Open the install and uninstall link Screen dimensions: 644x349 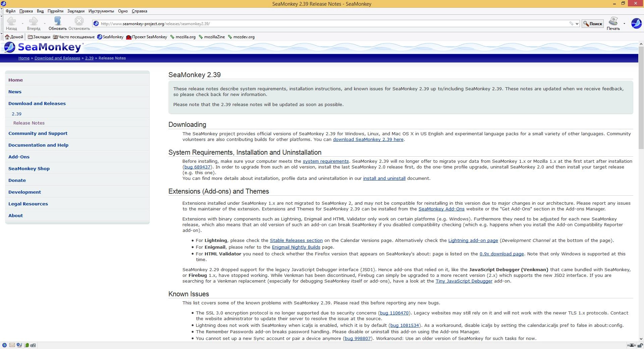click(x=384, y=178)
